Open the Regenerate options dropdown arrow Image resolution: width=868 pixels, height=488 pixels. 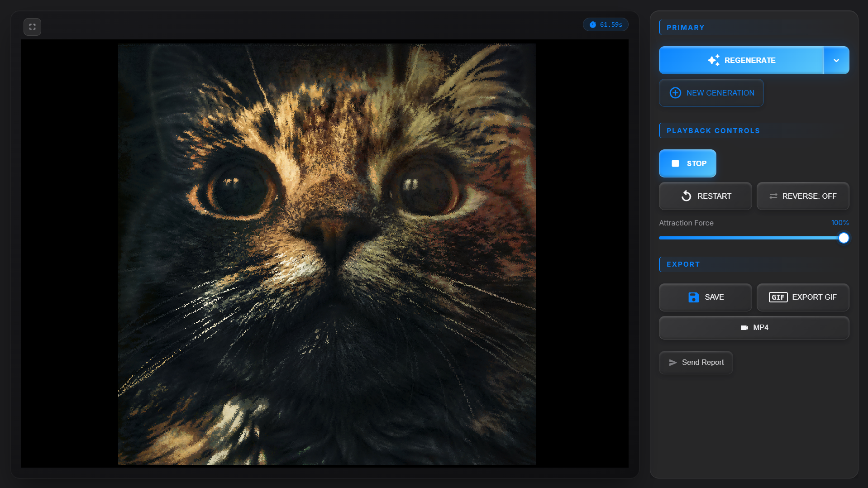tap(836, 60)
